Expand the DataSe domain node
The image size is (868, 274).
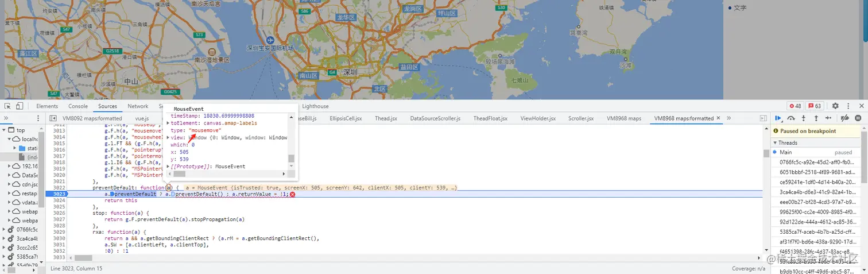[9, 175]
